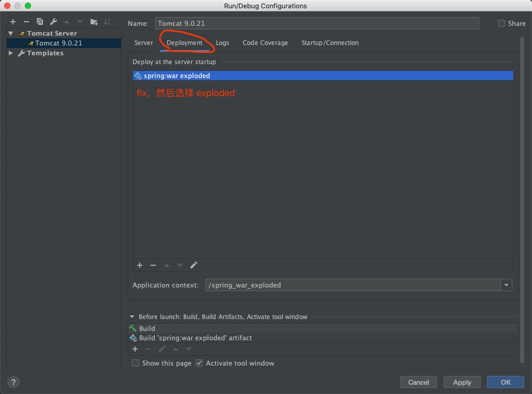Enable Show this page checkbox

pos(136,363)
